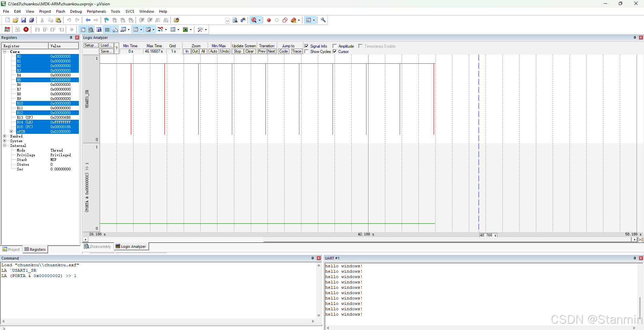
Task: Click the Step Out braces icon
Action: tap(53, 30)
